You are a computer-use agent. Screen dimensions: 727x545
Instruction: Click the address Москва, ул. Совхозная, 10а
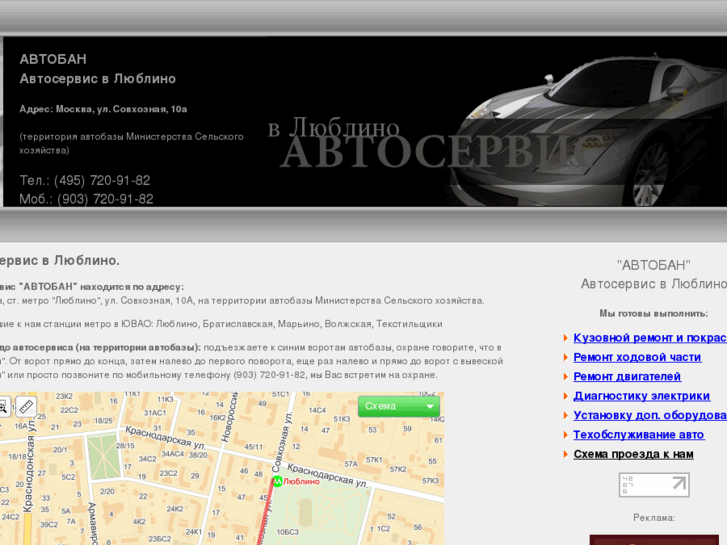click(121, 109)
